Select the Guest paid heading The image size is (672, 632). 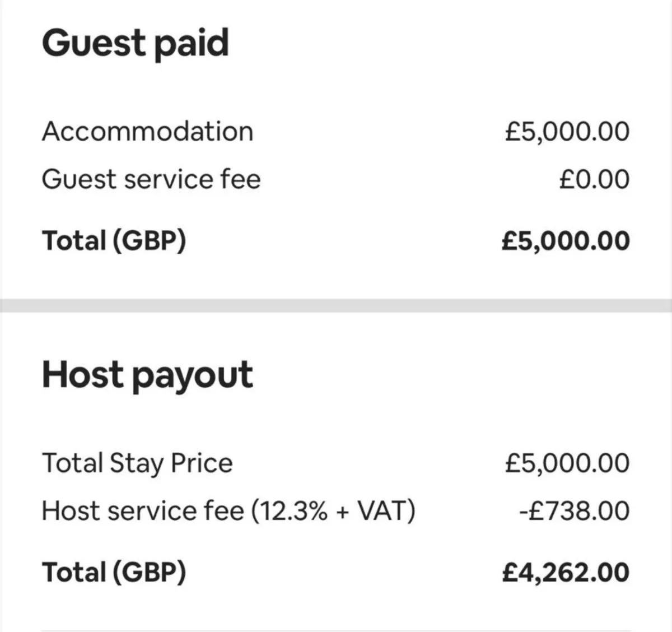click(136, 43)
